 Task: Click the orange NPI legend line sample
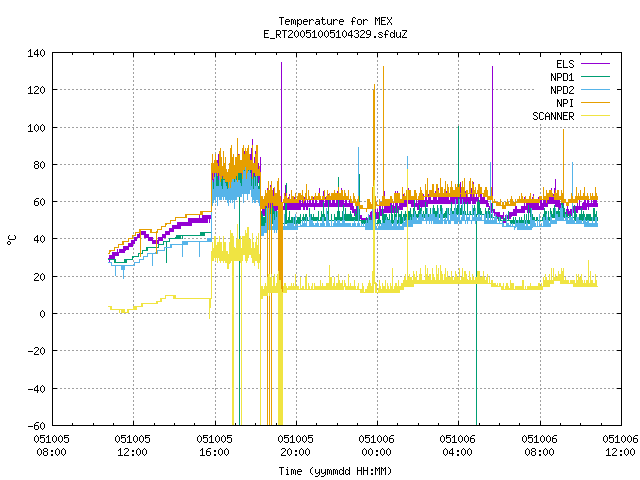[x=596, y=102]
